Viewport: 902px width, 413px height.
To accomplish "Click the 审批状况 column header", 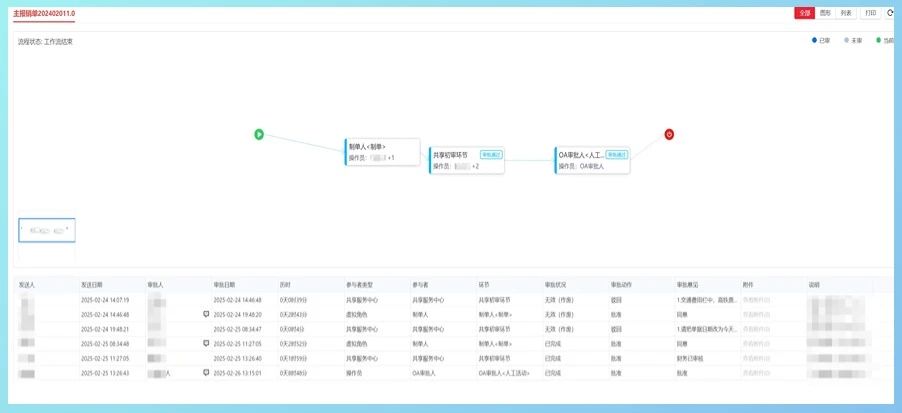I will [557, 284].
